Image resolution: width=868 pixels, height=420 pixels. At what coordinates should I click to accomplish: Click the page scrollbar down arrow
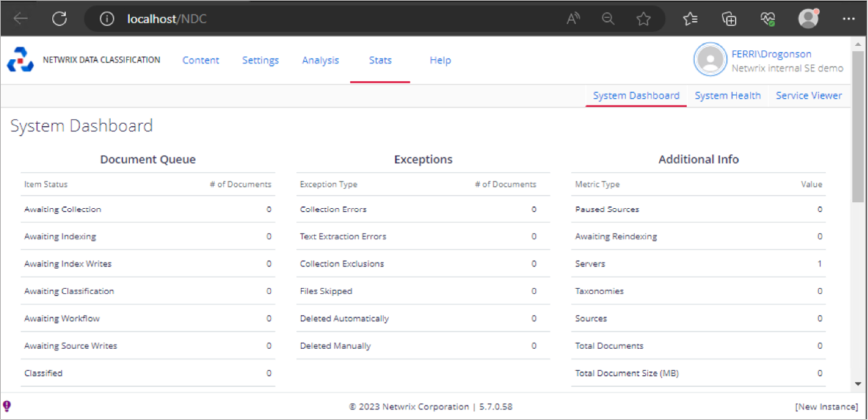[858, 384]
